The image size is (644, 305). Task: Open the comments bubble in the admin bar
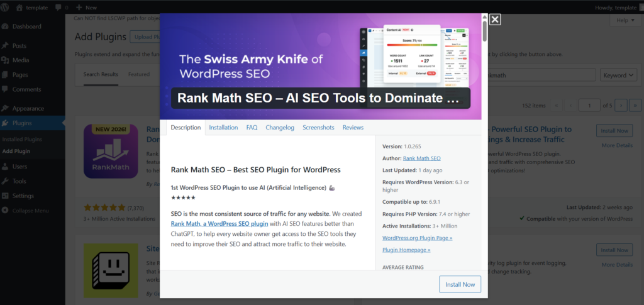click(60, 8)
